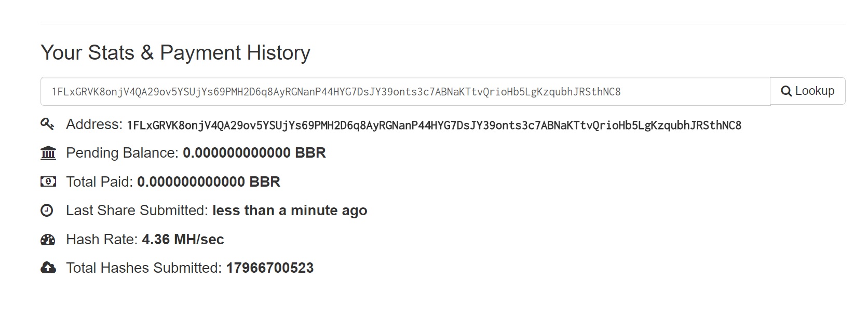Click the Pending Balance label text
This screenshot has height=336, width=868.
click(123, 153)
